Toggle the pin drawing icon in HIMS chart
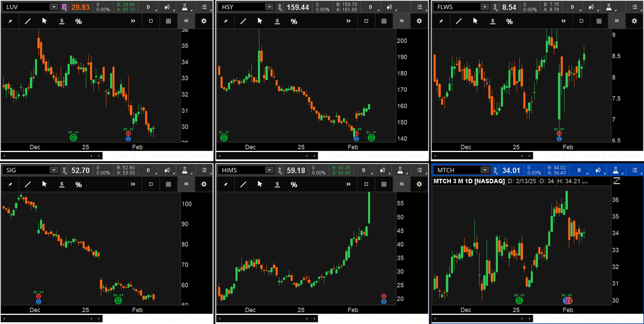 pyautogui.click(x=226, y=184)
